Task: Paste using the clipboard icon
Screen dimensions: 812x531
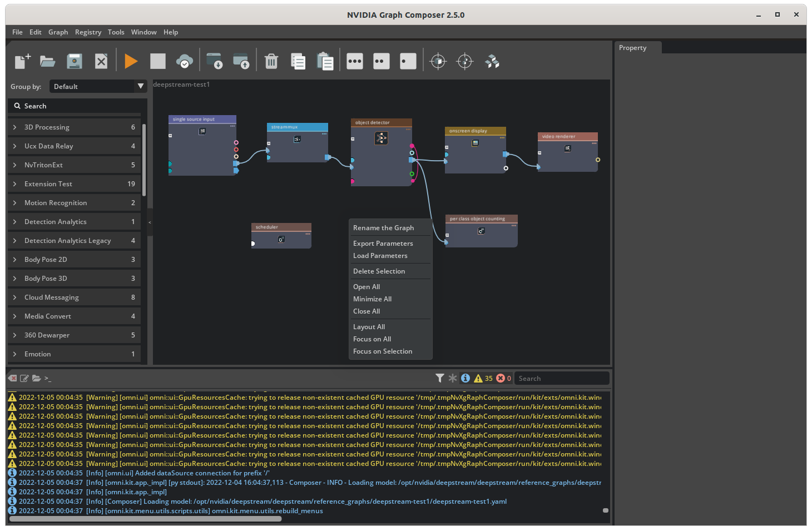Action: 325,61
